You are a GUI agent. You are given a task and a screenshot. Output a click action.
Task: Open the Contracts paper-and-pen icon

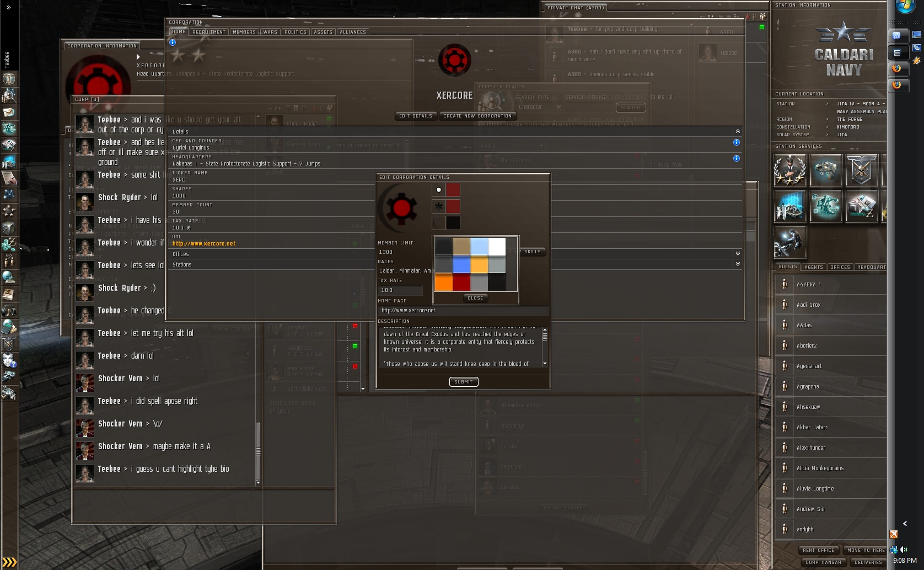9,178
